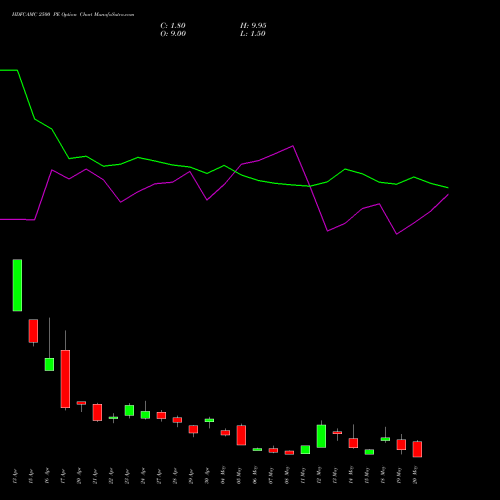500x500 pixels.
Task: Select the large red 17 Apr candlestick
Action: coord(65,379)
